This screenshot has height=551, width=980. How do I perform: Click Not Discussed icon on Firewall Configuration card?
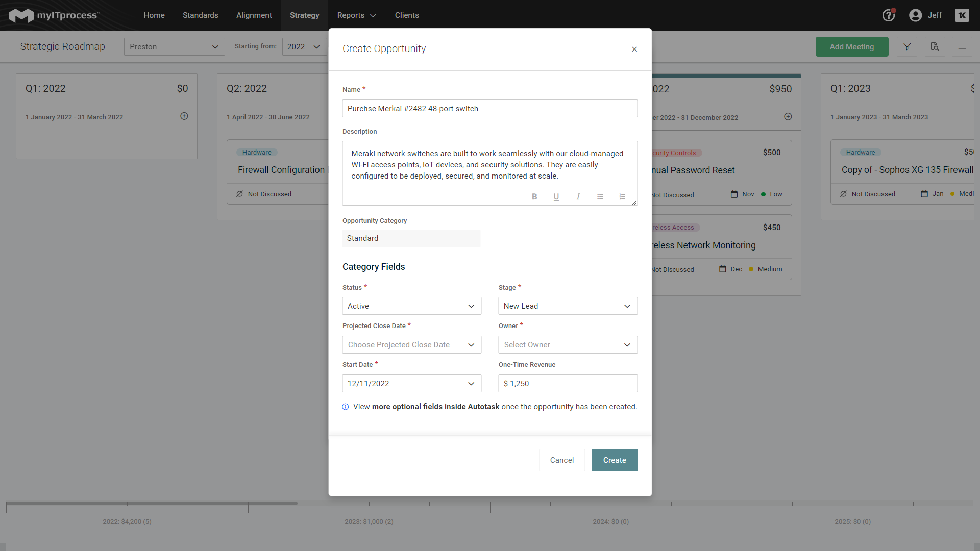(240, 194)
